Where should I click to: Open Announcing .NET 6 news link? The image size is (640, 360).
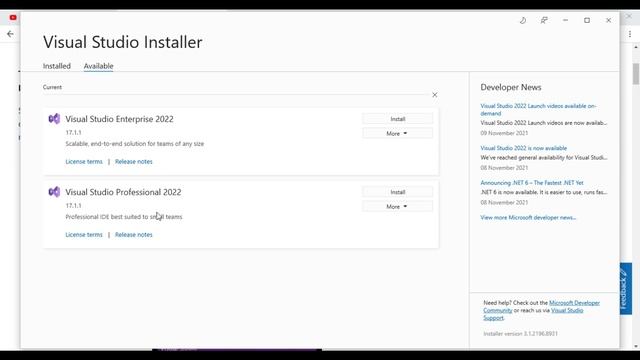coord(532,183)
